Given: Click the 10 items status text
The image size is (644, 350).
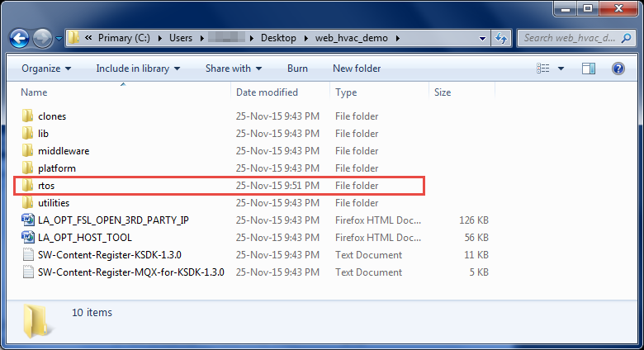Looking at the screenshot, I should (x=92, y=313).
